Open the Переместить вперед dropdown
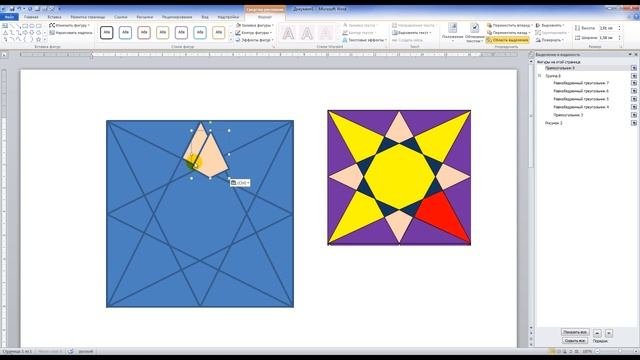The image size is (640, 360). [x=510, y=25]
